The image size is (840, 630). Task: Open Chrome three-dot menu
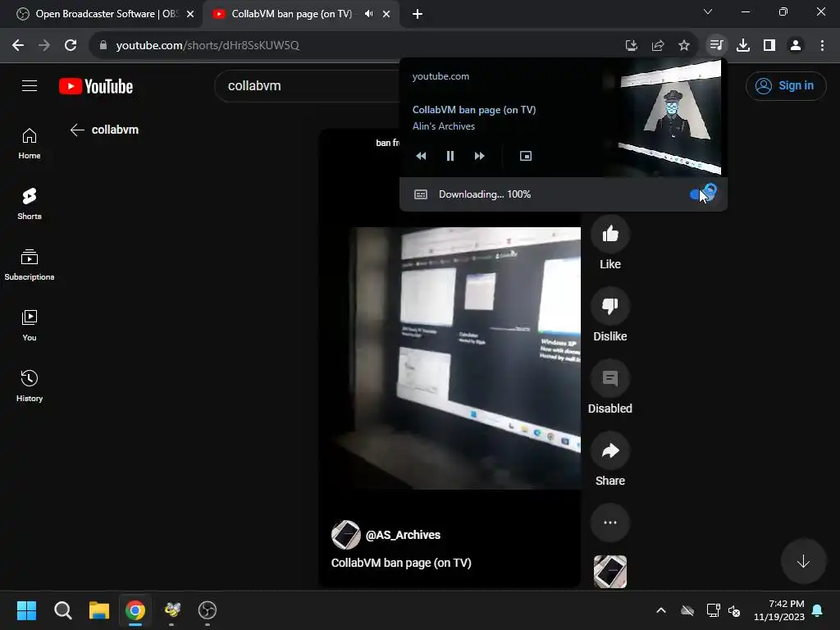[822, 45]
